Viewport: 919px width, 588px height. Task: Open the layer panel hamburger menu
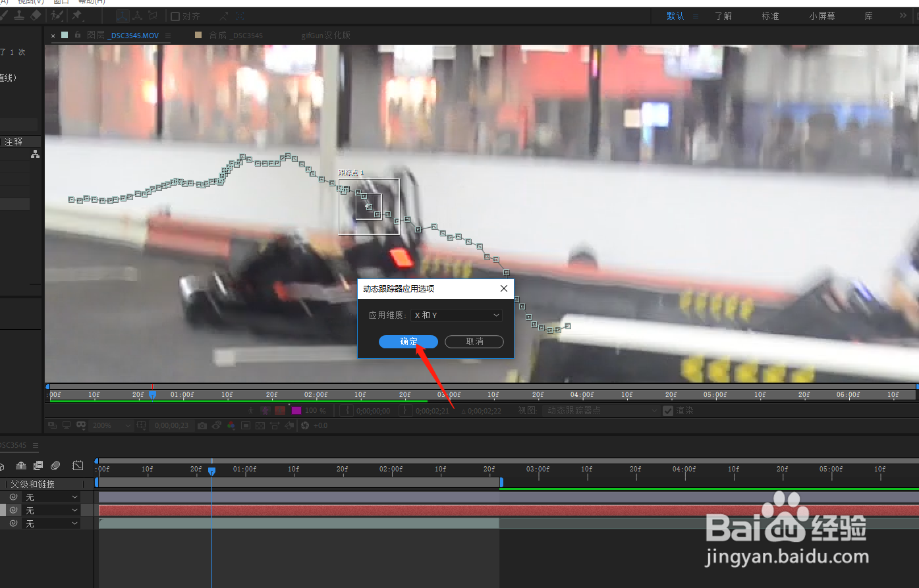(168, 36)
